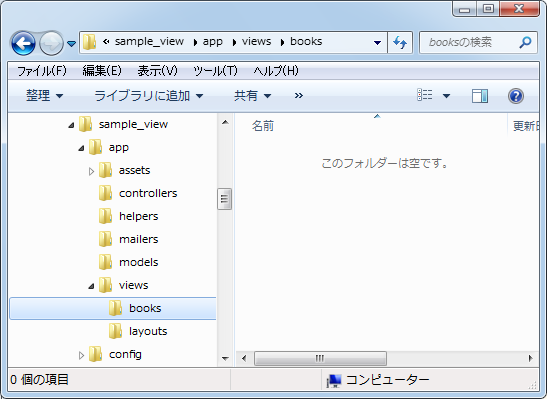Screen dimensions: 547x399
Task: Open address bar history dropdown
Action: point(377,43)
